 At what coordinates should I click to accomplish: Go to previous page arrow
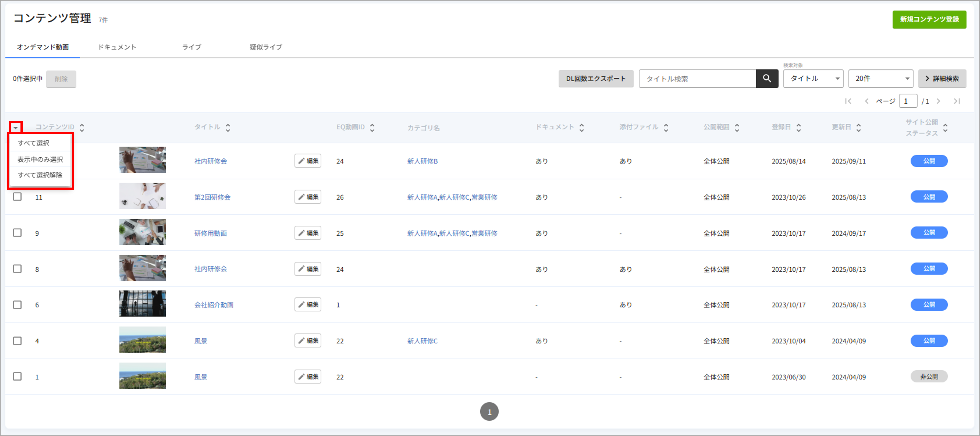867,101
